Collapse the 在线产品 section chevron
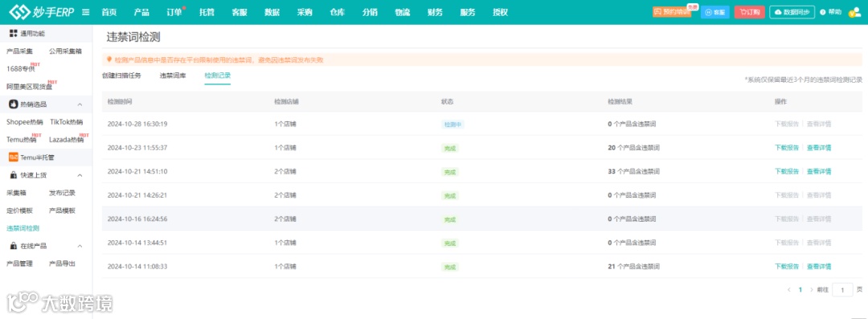The image size is (868, 319). 80,246
